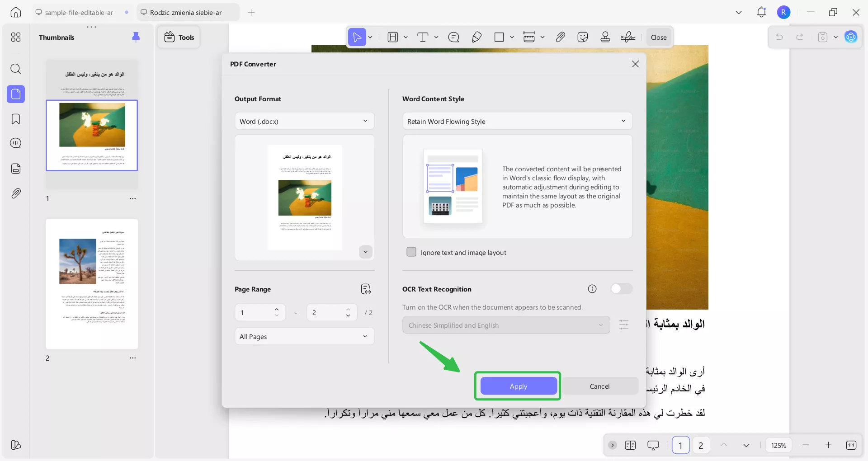Viewport: 868px width, 461px height.
Task: Cancel the PDF Converter dialog
Action: (x=599, y=386)
